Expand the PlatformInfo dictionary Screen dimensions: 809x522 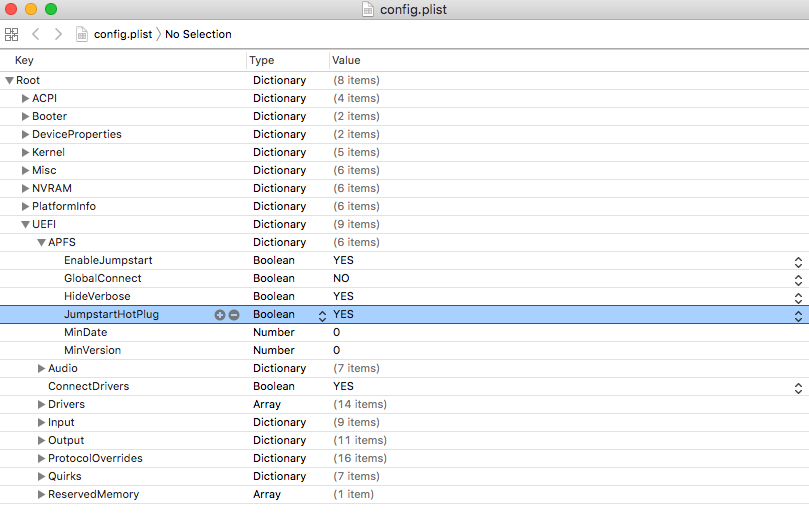(x=25, y=206)
